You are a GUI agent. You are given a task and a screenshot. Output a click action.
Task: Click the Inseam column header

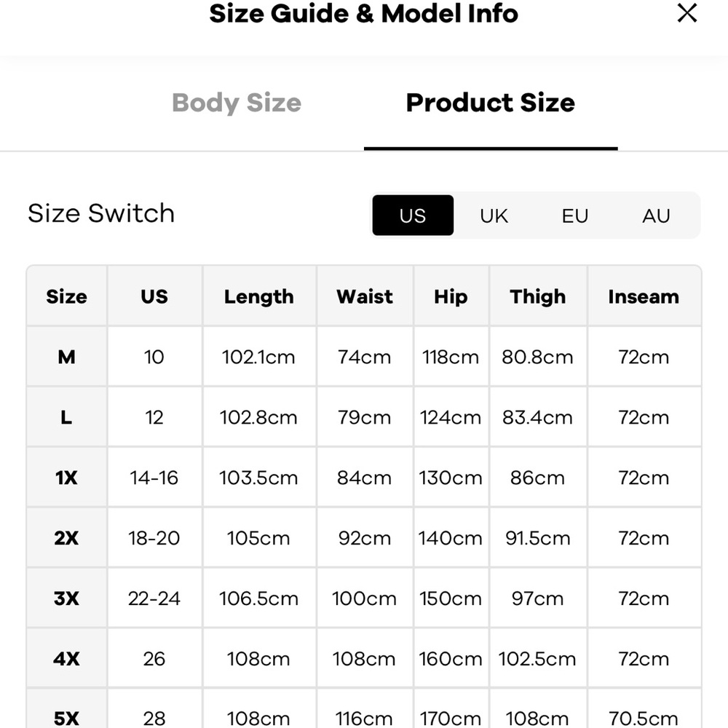[x=644, y=296]
